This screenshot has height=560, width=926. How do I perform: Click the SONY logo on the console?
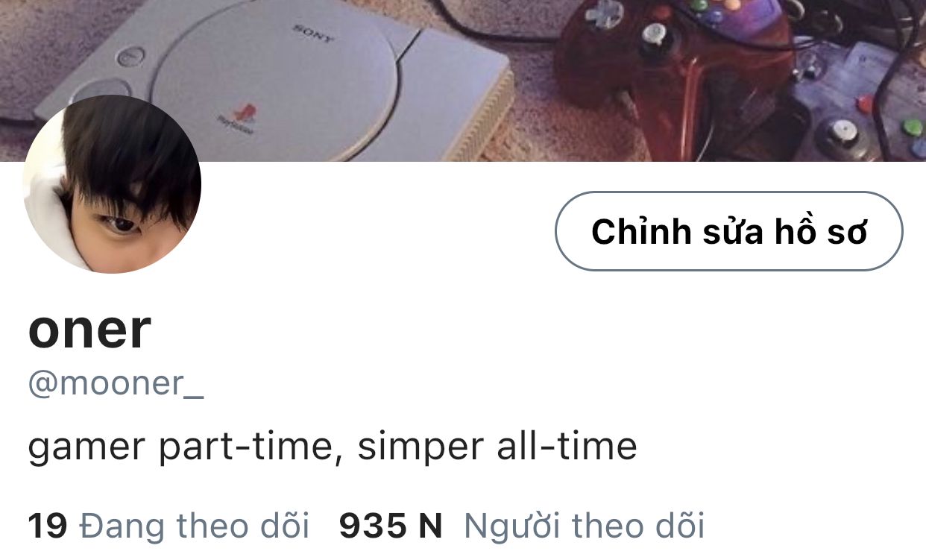(x=313, y=34)
